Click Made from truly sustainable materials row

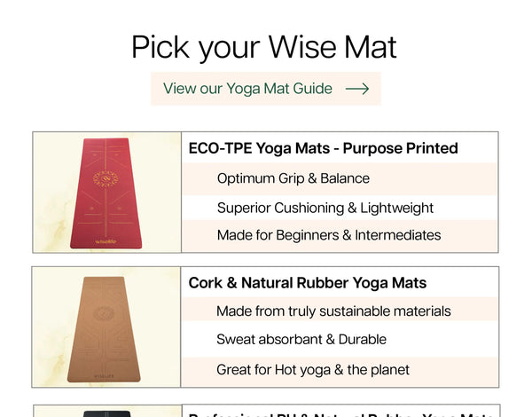click(x=333, y=311)
